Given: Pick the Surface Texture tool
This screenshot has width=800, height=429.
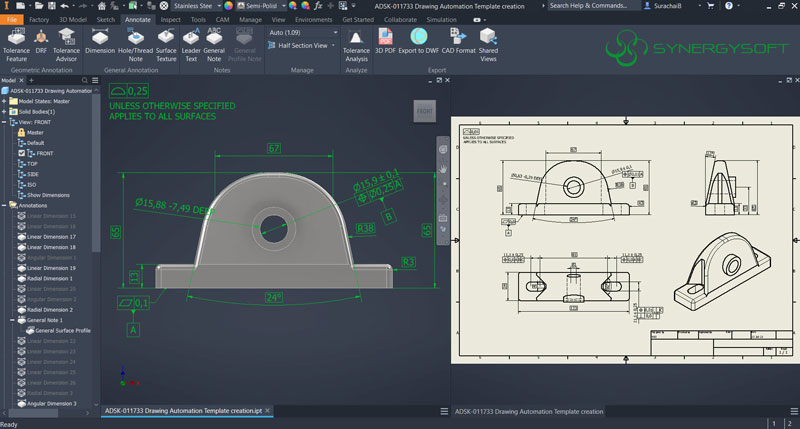Looking at the screenshot, I should coord(166,45).
